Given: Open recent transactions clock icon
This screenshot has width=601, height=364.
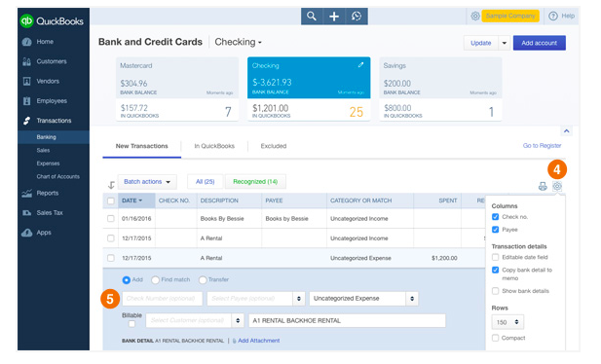Looking at the screenshot, I should click(x=357, y=17).
